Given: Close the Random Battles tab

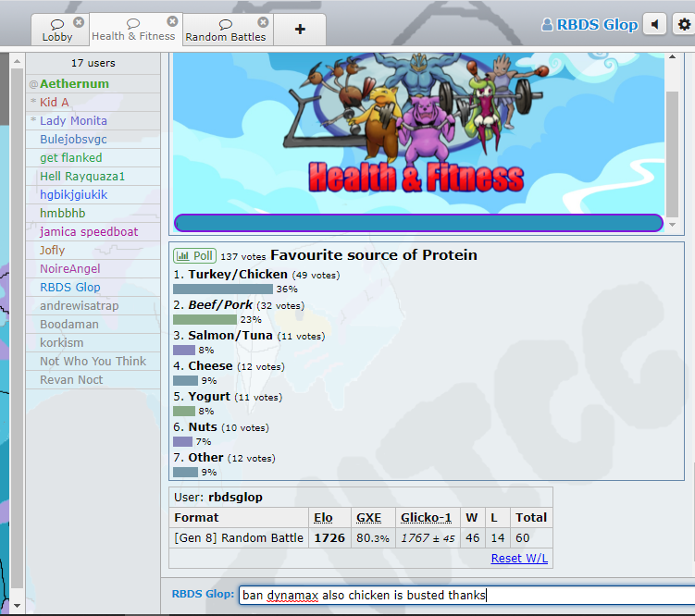Looking at the screenshot, I should (263, 22).
